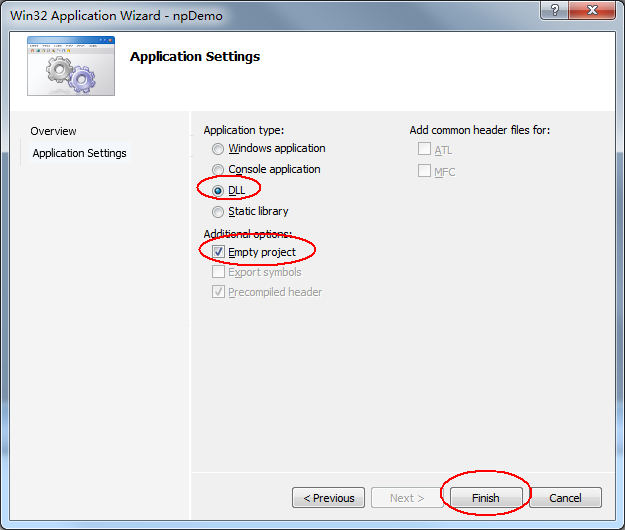Click the 'Additional options:' label
Viewport: 625px width, 530px height.
(x=248, y=233)
